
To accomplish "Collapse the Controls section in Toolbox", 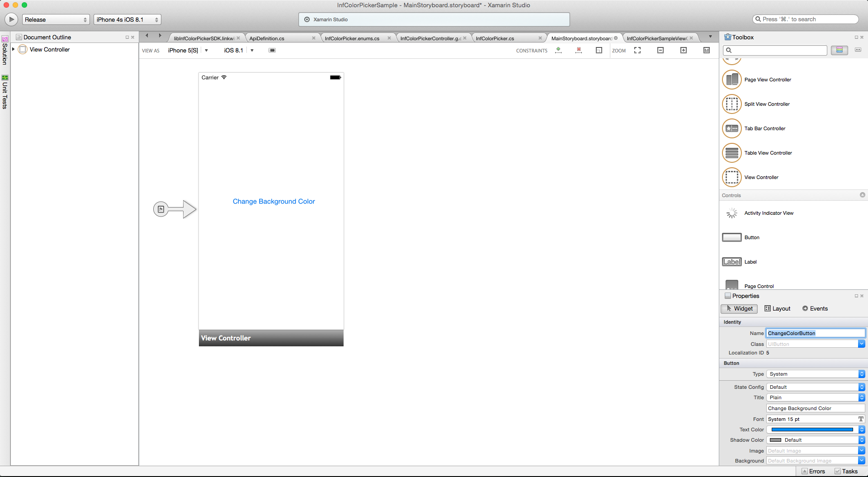I will 863,195.
